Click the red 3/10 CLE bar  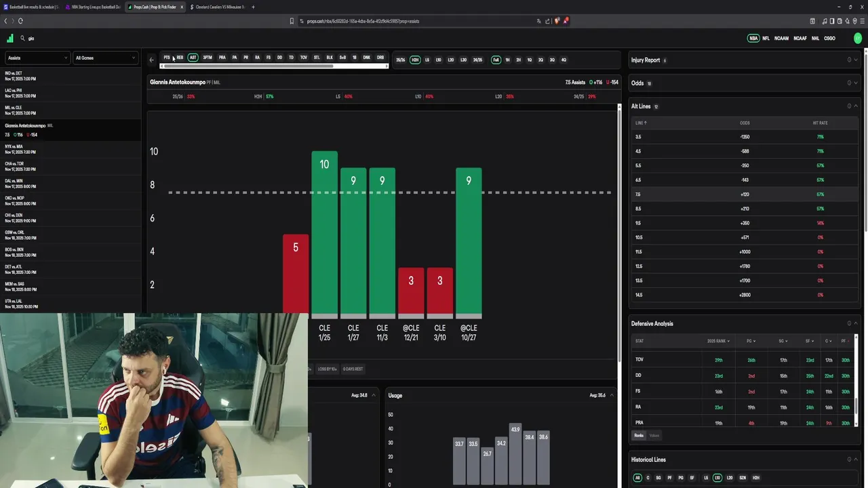(x=439, y=293)
